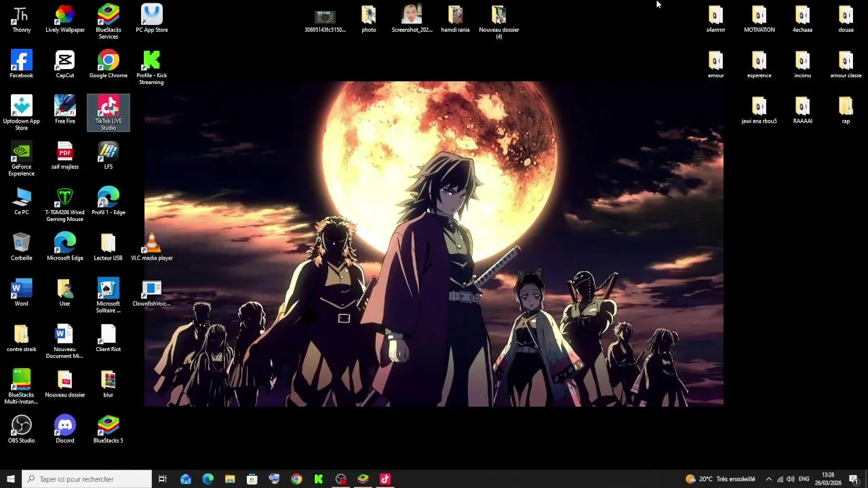
Task: Switch to OBS Studio in taskbar
Action: pos(341,479)
